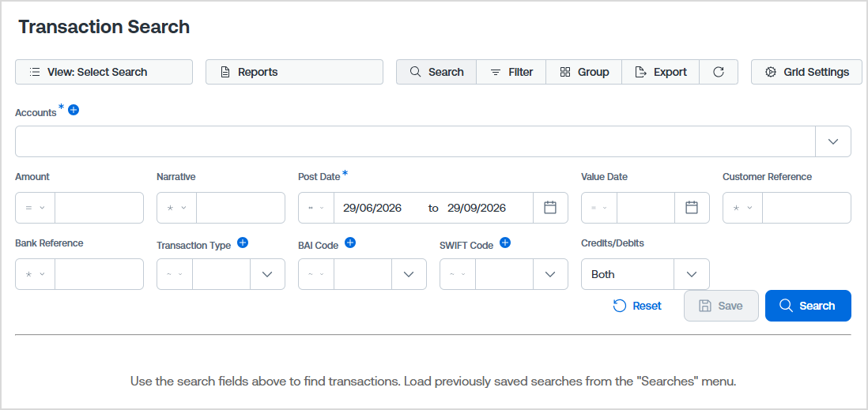Open the Credits/Debits Both dropdown
This screenshot has width=868, height=410.
coord(645,274)
